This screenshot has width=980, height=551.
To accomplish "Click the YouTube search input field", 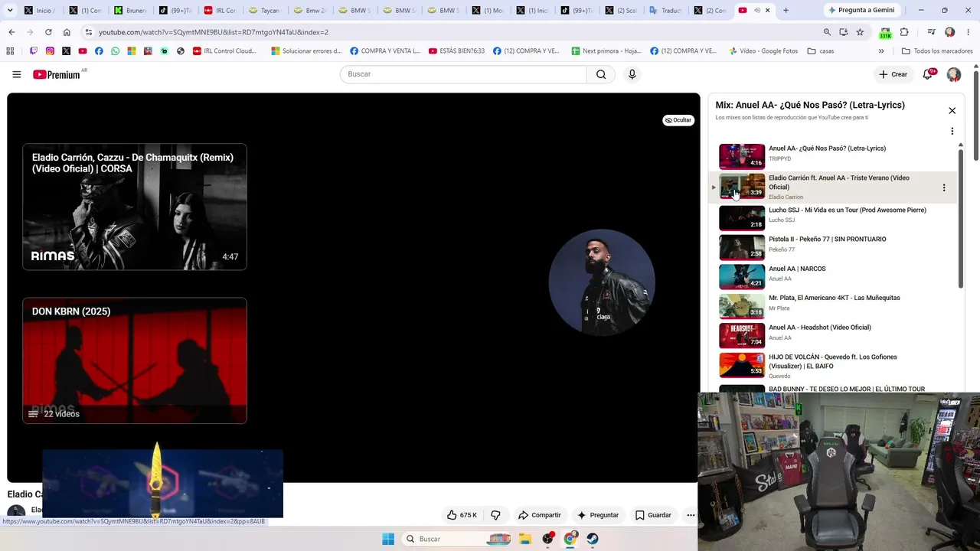I will [x=463, y=74].
